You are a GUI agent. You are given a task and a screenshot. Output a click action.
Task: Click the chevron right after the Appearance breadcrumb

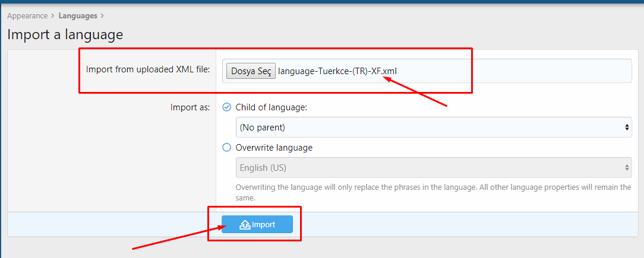(x=53, y=16)
